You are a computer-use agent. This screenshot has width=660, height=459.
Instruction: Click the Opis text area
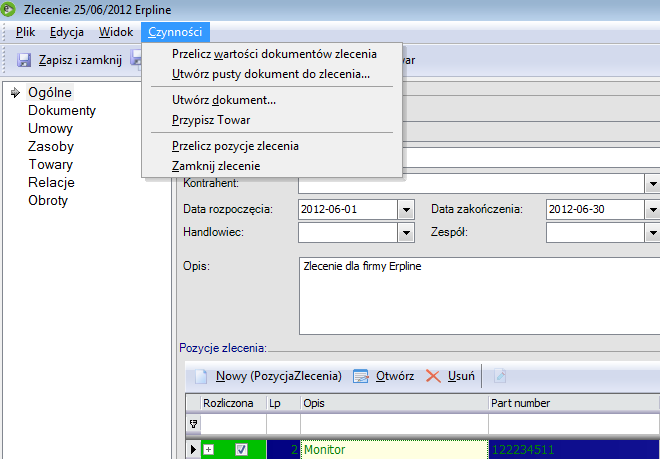coord(479,296)
